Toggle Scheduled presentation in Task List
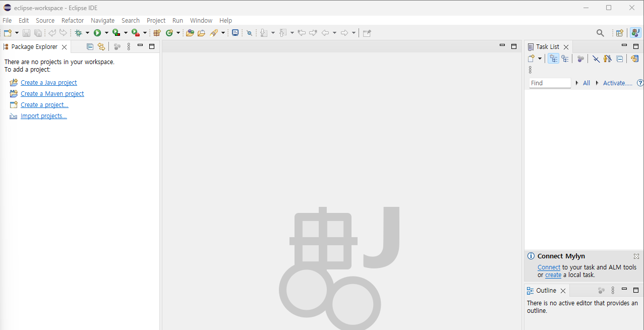 565,59
